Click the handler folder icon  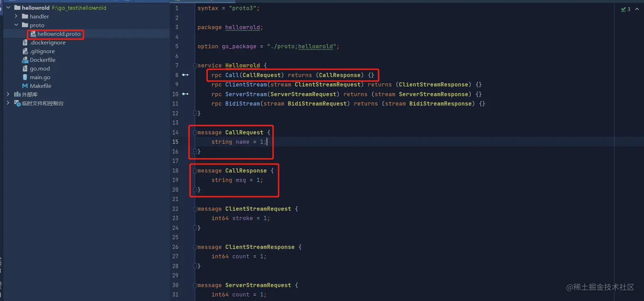25,16
